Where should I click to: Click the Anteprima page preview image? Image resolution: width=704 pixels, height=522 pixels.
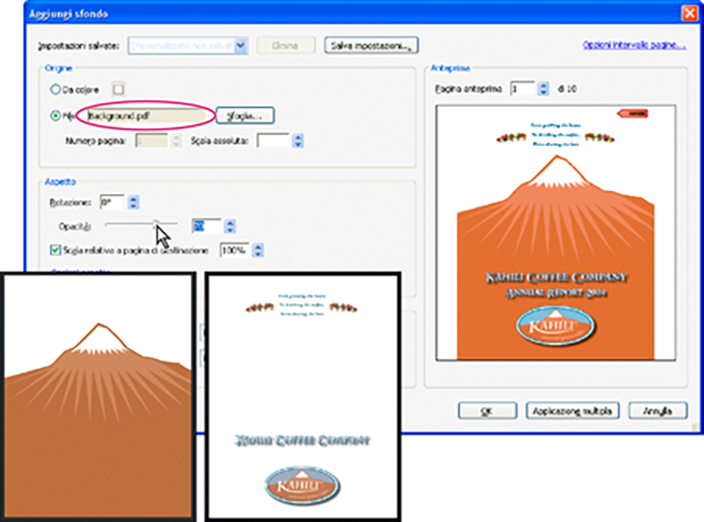(x=556, y=232)
